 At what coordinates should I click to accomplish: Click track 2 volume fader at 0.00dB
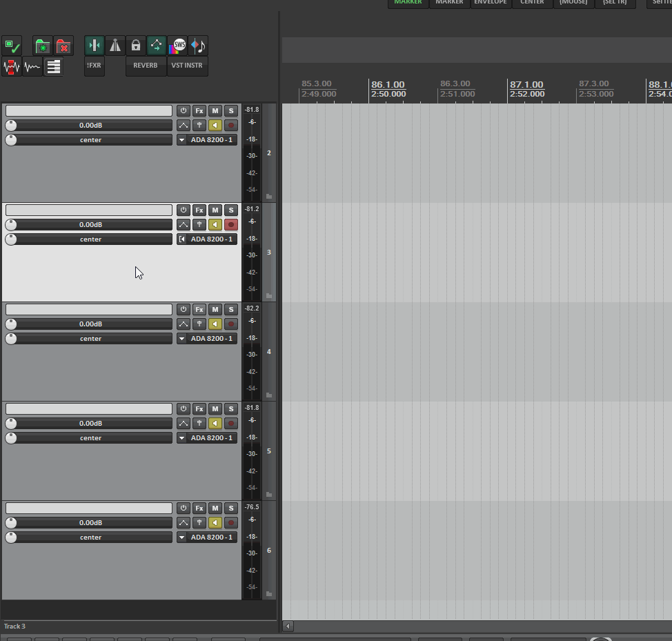[89, 126]
